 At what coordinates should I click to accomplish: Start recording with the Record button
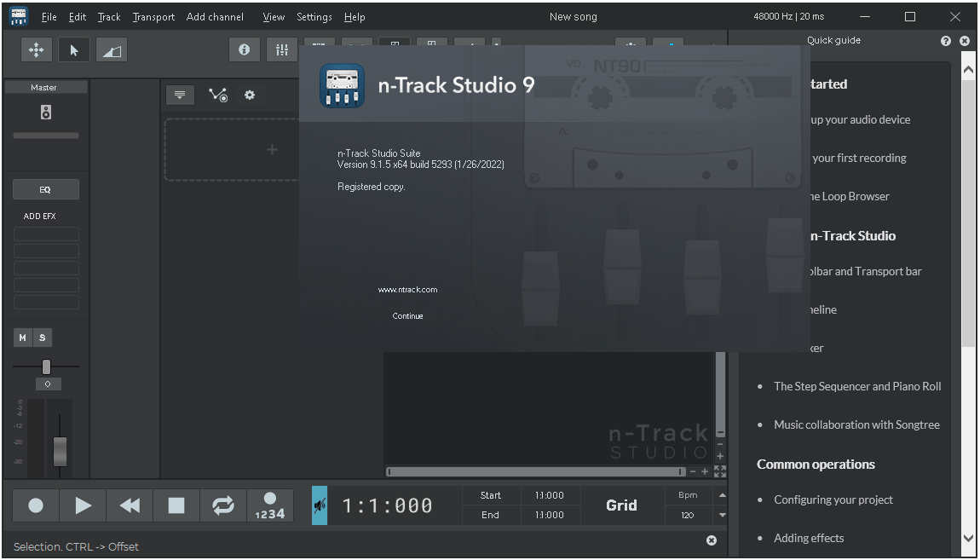tap(36, 505)
